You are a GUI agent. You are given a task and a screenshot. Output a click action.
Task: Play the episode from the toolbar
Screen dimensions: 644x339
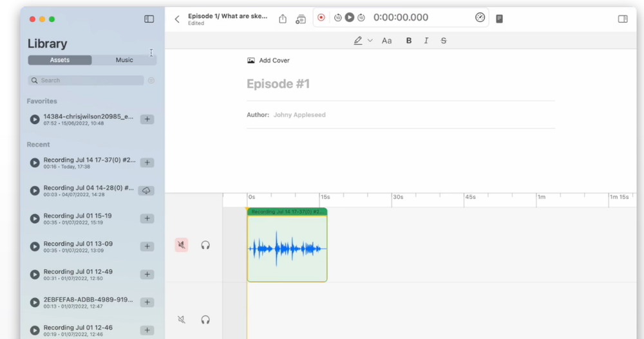pos(350,17)
